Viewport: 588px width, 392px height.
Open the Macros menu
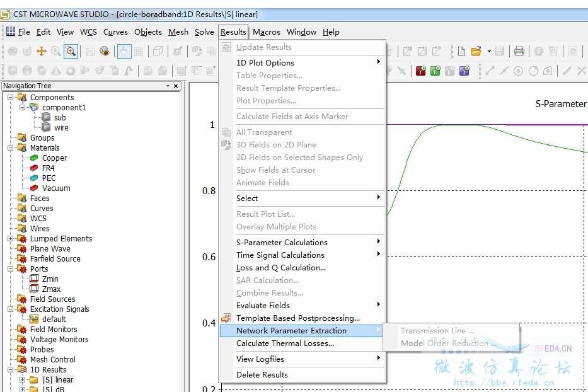point(266,32)
